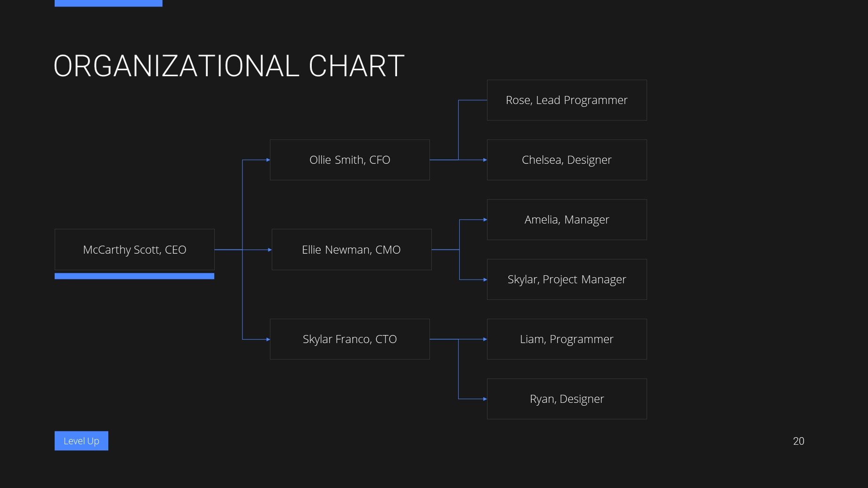Select the Chelsea, Designer box
Screen dimensions: 868x488
tap(567, 160)
